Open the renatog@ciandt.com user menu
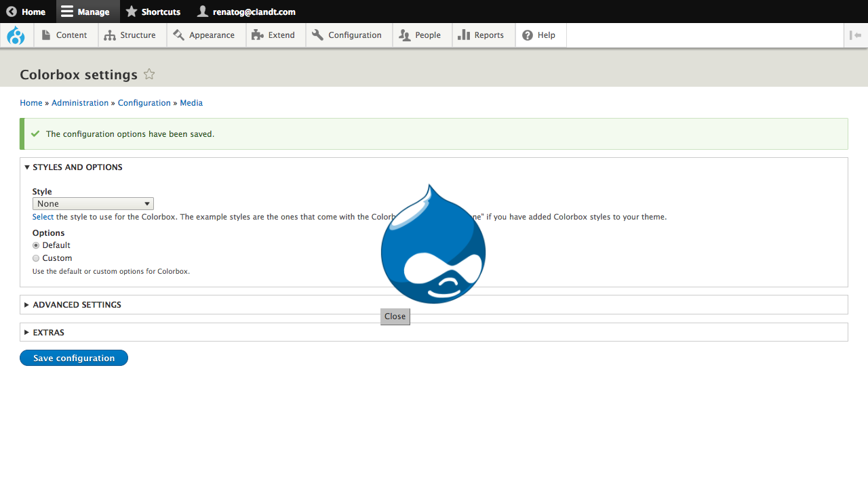868x492 pixels. tap(247, 12)
